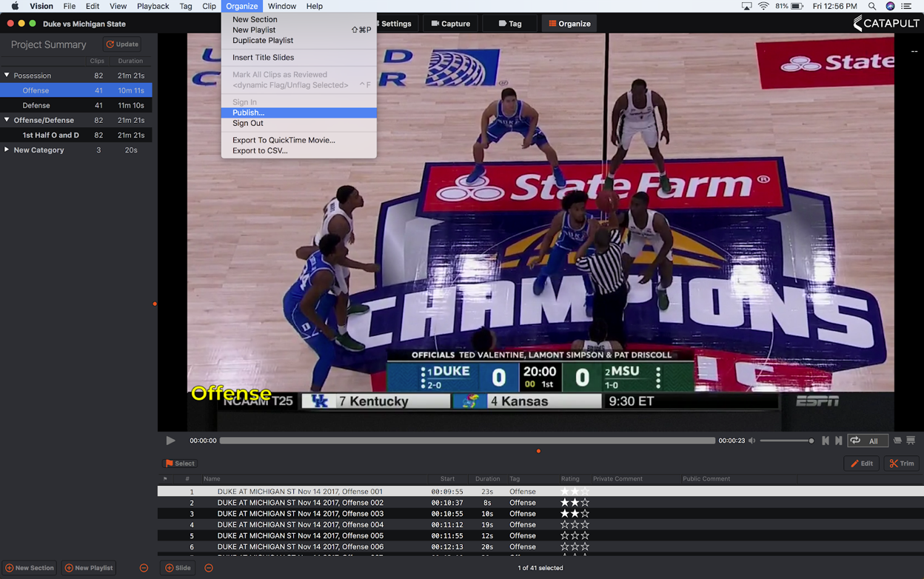
Task: Choose New Section in Organize menu
Action: 298,19
